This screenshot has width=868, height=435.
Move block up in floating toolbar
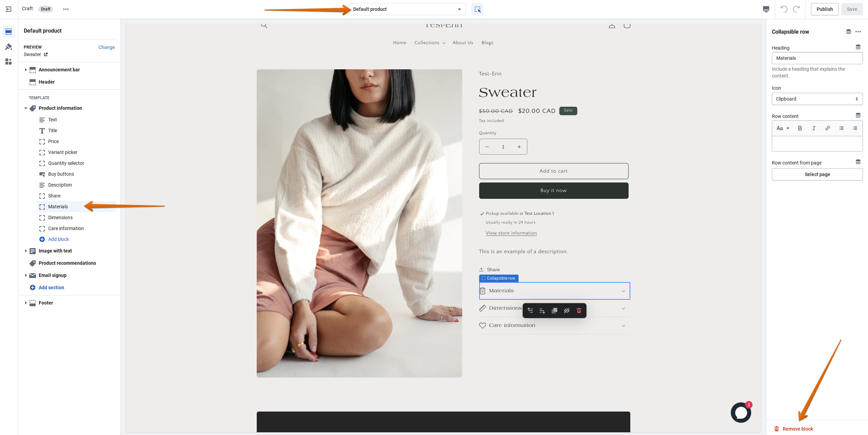pyautogui.click(x=530, y=311)
